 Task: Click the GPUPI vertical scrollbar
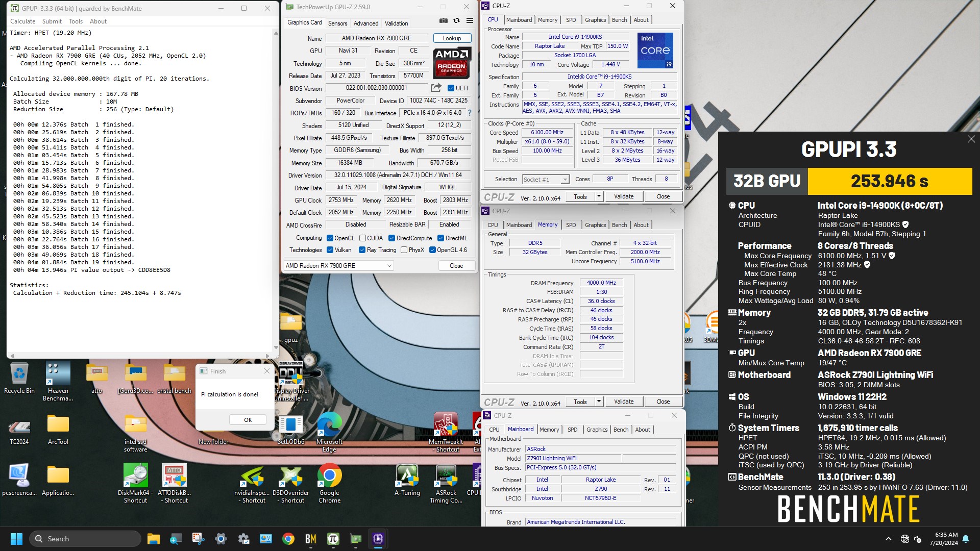click(x=276, y=190)
